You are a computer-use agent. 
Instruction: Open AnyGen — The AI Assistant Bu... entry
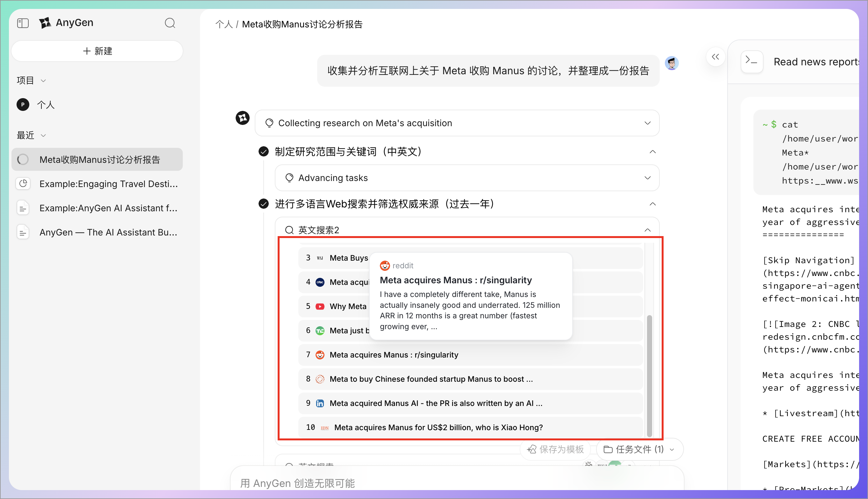coord(108,232)
